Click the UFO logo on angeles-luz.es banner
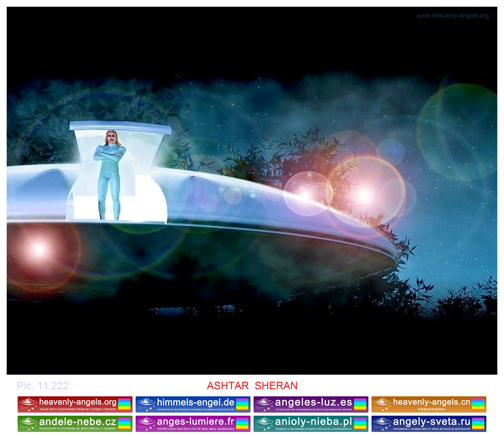This screenshot has width=504, height=435. [x=264, y=402]
